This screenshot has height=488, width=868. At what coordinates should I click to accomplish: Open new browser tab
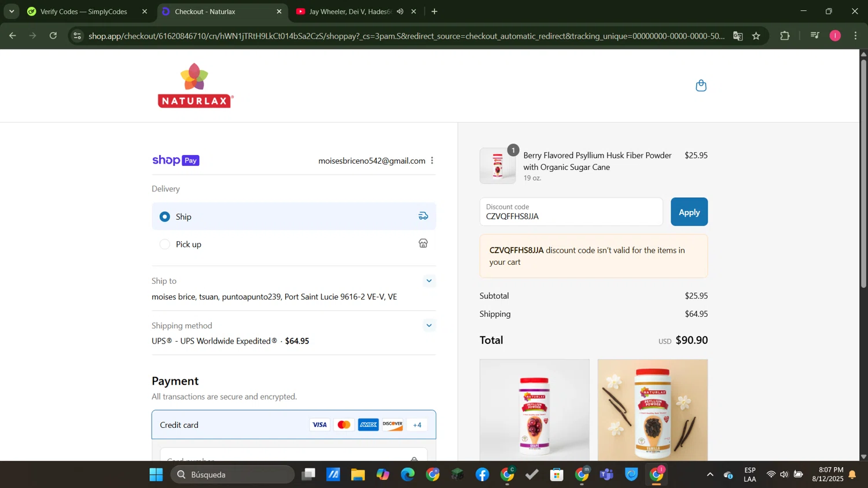coord(435,12)
